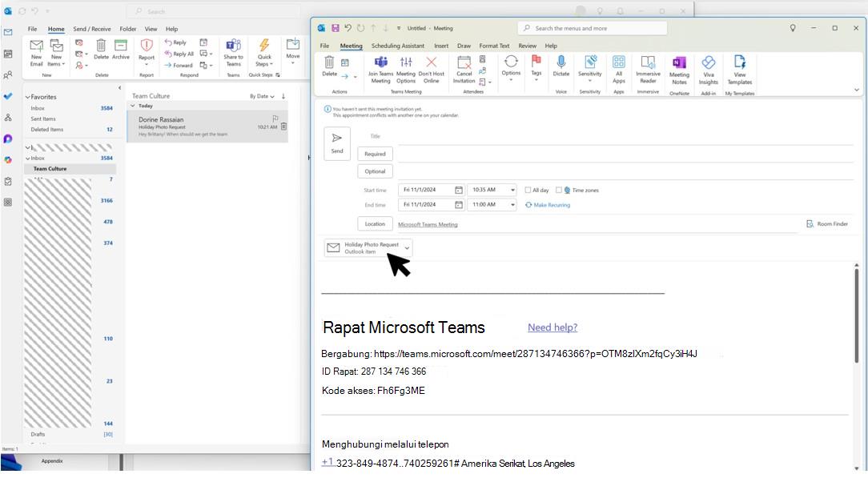Image resolution: width=868 pixels, height=478 pixels.
Task: Collapse the Favorites folder group
Action: coord(28,97)
